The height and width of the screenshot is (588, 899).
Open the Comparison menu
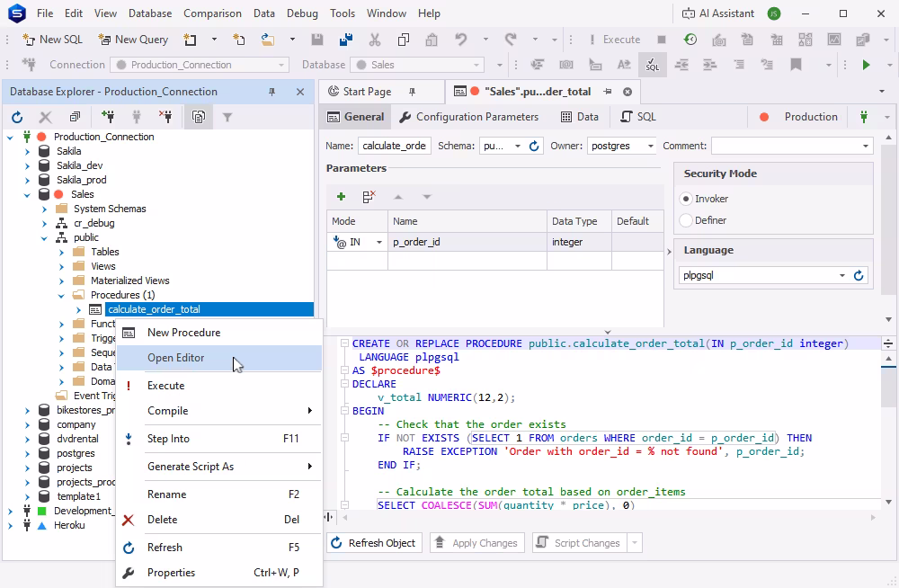click(x=212, y=13)
